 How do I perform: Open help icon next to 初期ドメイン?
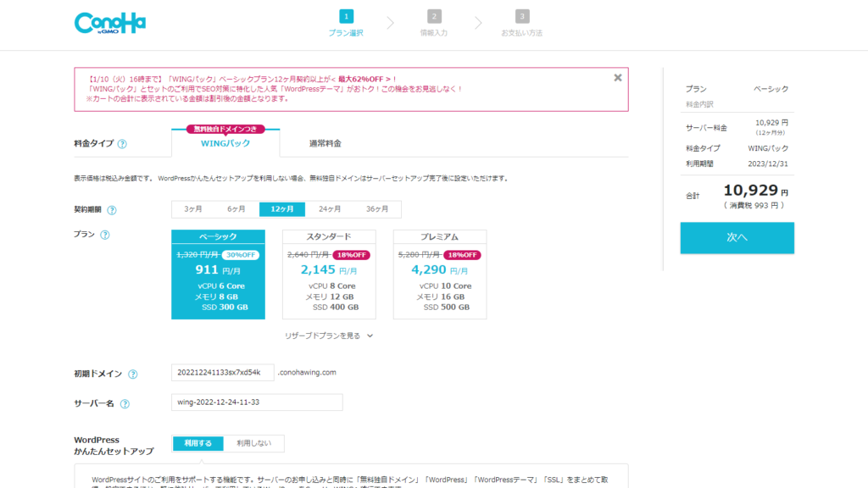click(133, 374)
